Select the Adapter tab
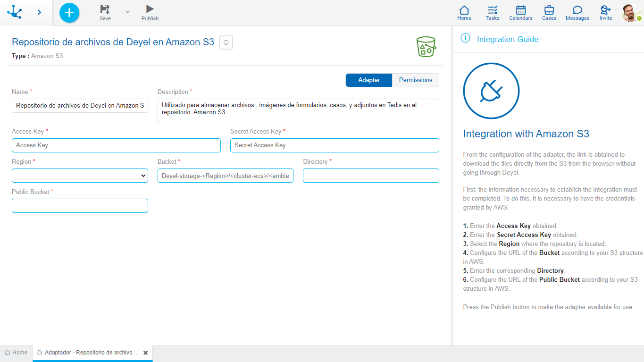 click(x=369, y=80)
